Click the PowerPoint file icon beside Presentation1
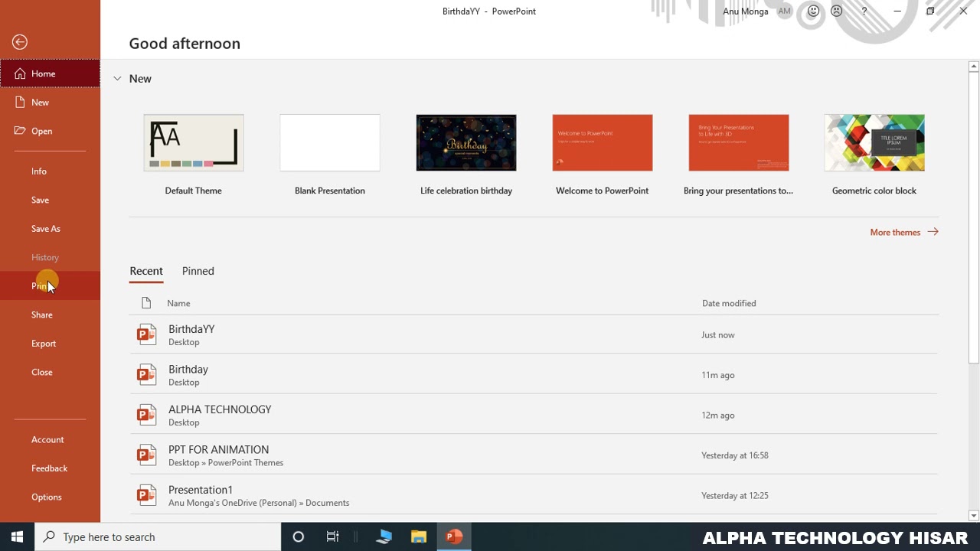This screenshot has width=980, height=551. pyautogui.click(x=146, y=496)
